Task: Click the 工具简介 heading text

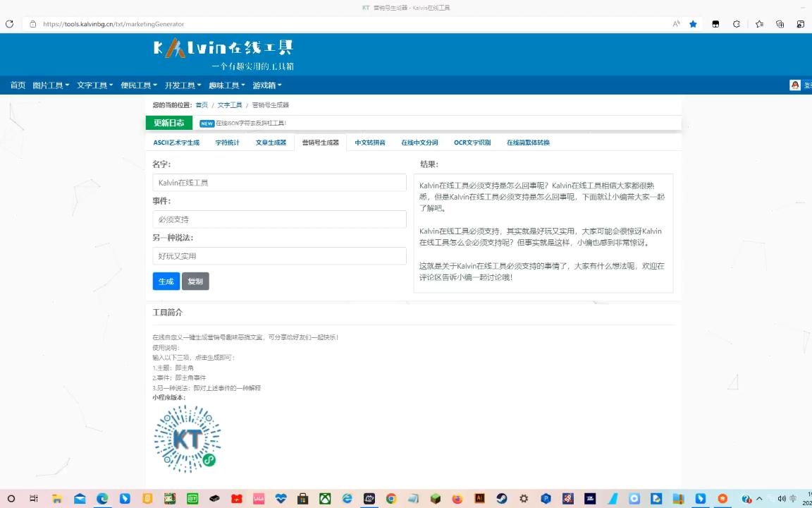Action: click(167, 313)
